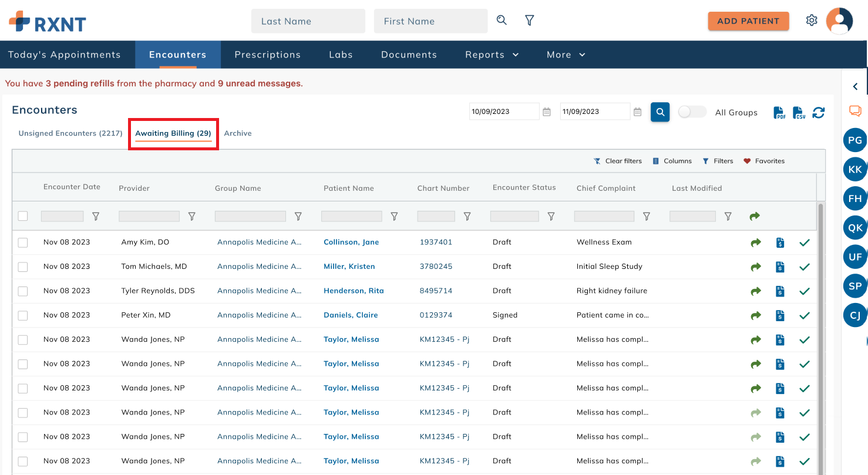Open chat with QK contact
This screenshot has height=475, width=868.
(855, 228)
